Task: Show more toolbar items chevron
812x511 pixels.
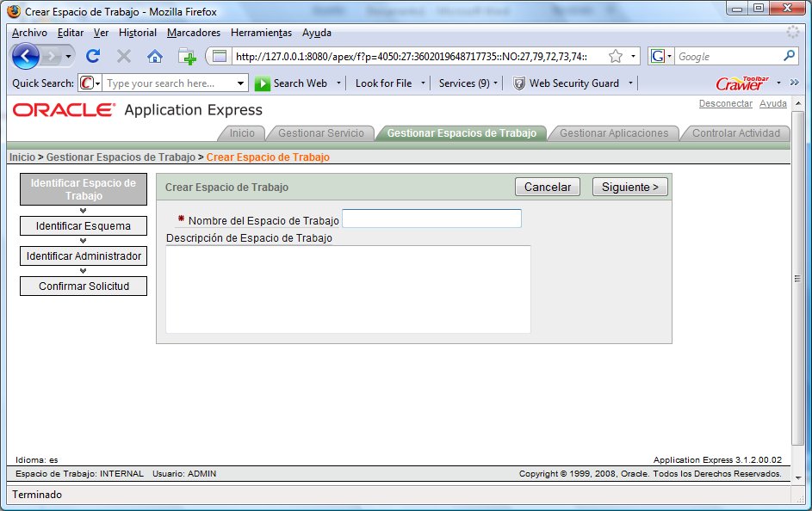Action: point(795,83)
